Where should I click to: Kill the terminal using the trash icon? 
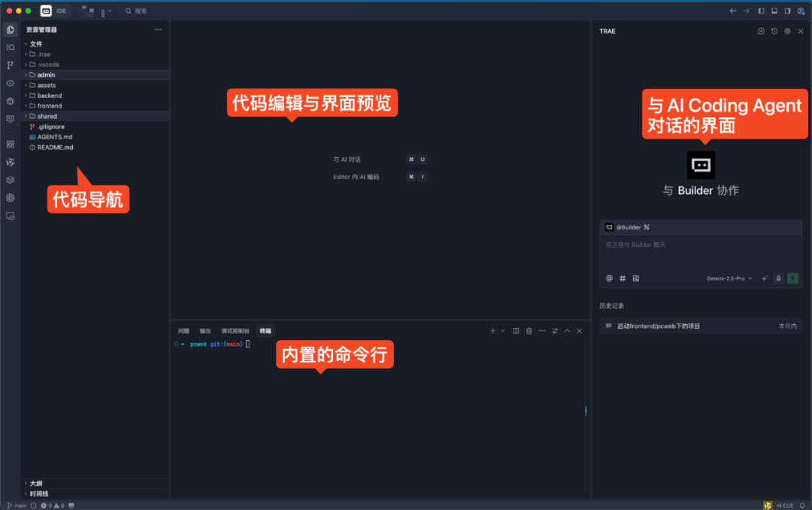point(529,330)
